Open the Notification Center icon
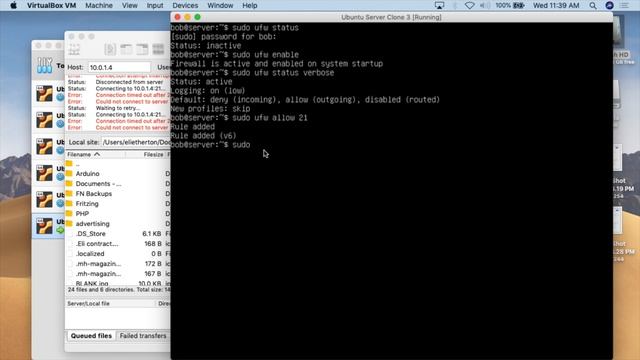Screen dimensions: 640x360 [x=625, y=6]
